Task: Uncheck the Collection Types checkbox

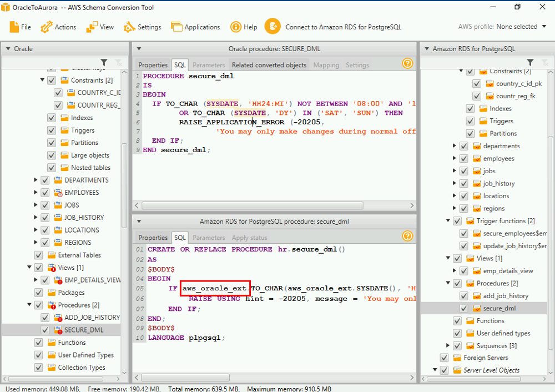Action: tap(39, 368)
